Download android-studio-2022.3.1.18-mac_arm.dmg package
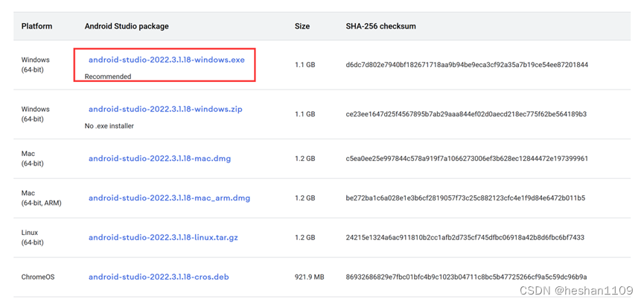 pyautogui.click(x=169, y=198)
